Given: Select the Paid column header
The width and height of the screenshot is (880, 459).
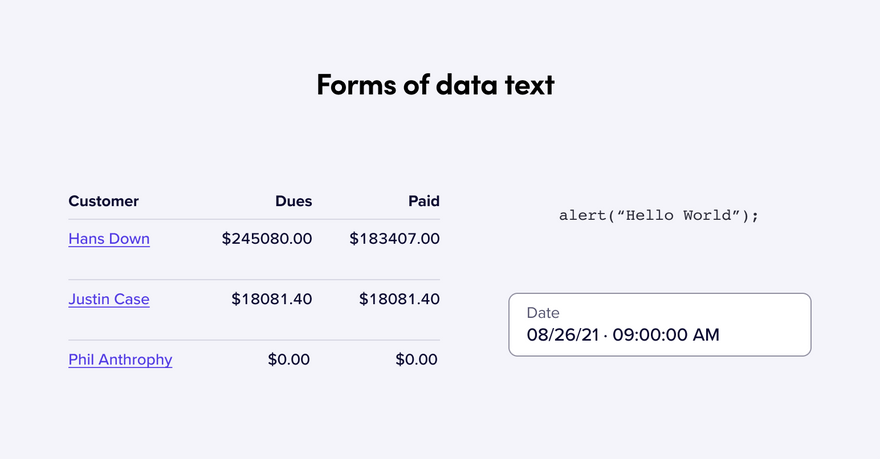Looking at the screenshot, I should pos(424,201).
